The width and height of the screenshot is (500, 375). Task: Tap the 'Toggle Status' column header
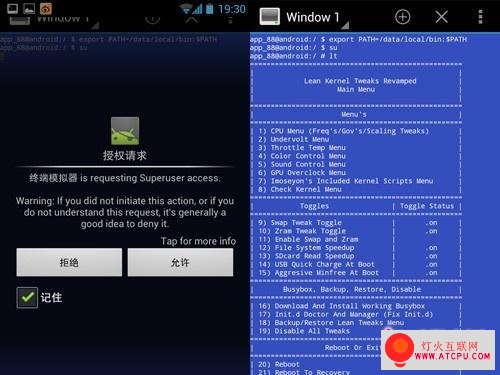pyautogui.click(x=427, y=206)
